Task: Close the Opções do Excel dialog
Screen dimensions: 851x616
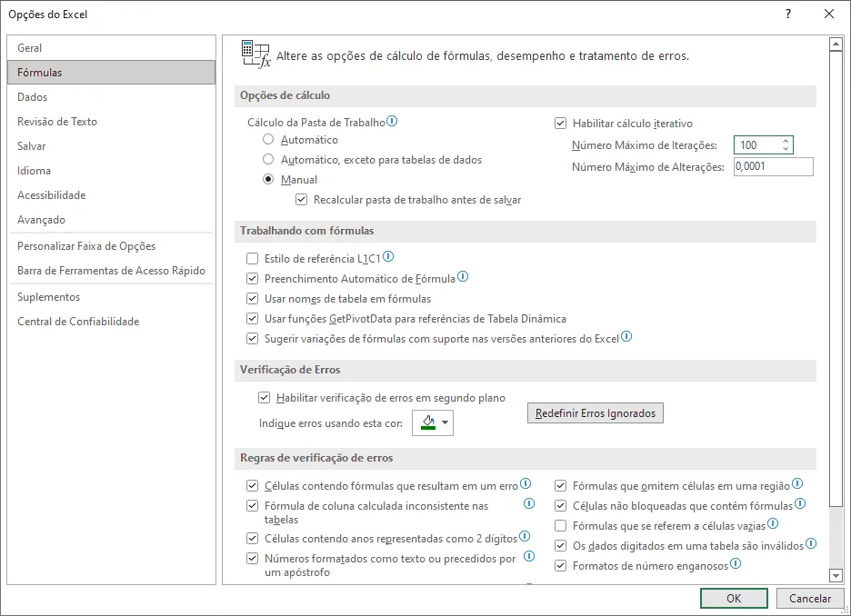Action: [x=829, y=15]
